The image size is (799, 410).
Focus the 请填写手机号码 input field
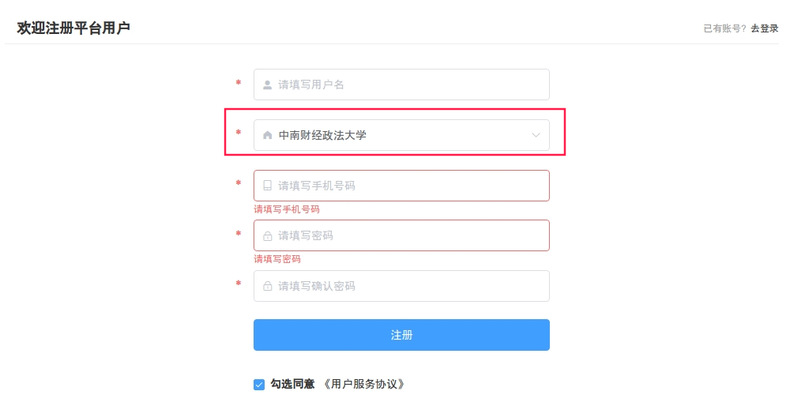410,185
